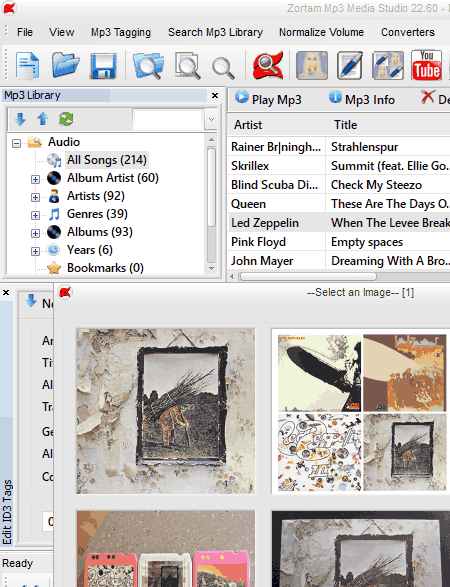
Task: Open the Mp3 Tagging menu
Action: (x=121, y=32)
